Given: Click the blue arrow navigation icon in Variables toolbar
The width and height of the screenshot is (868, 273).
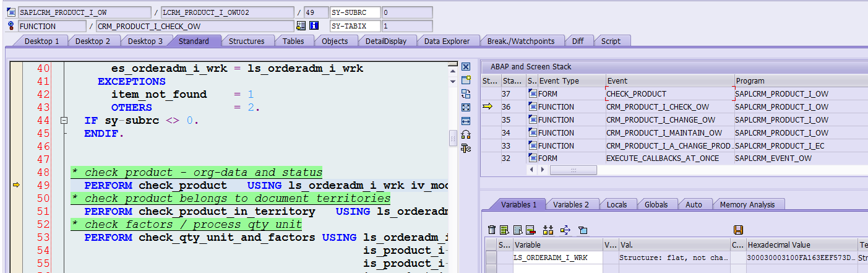Looking at the screenshot, I should [565, 230].
